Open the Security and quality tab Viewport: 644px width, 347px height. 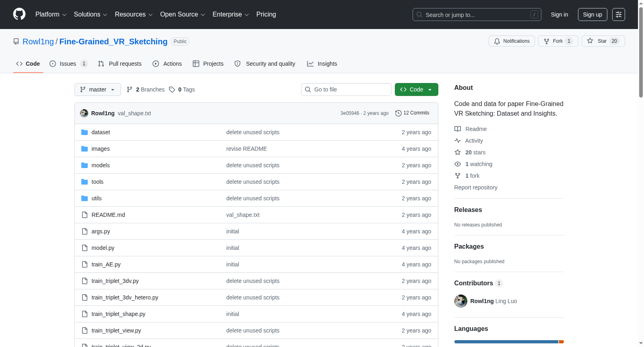(x=265, y=64)
